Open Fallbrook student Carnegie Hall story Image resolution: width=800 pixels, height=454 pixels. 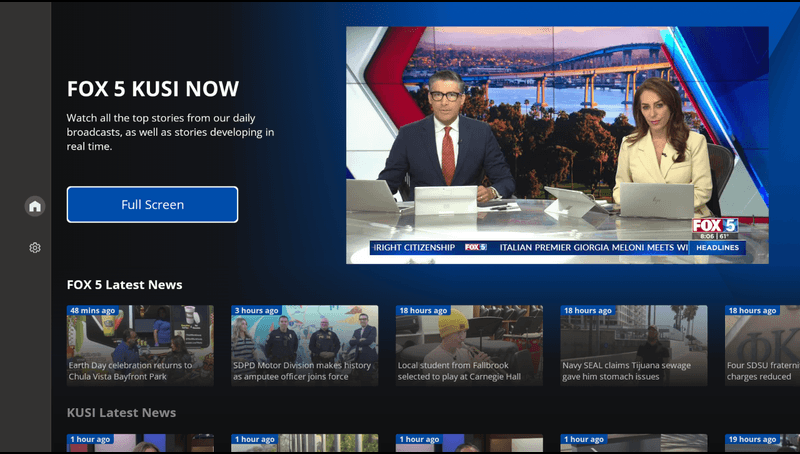pos(469,346)
